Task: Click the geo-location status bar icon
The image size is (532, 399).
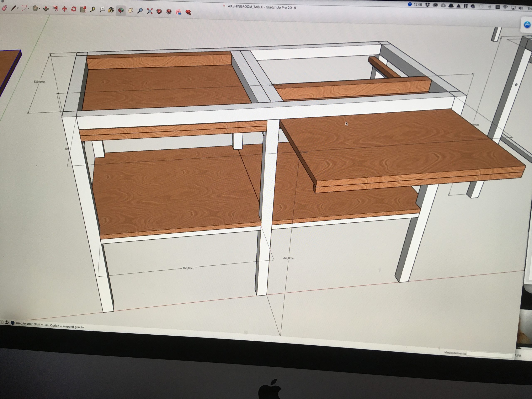Action: point(1,322)
